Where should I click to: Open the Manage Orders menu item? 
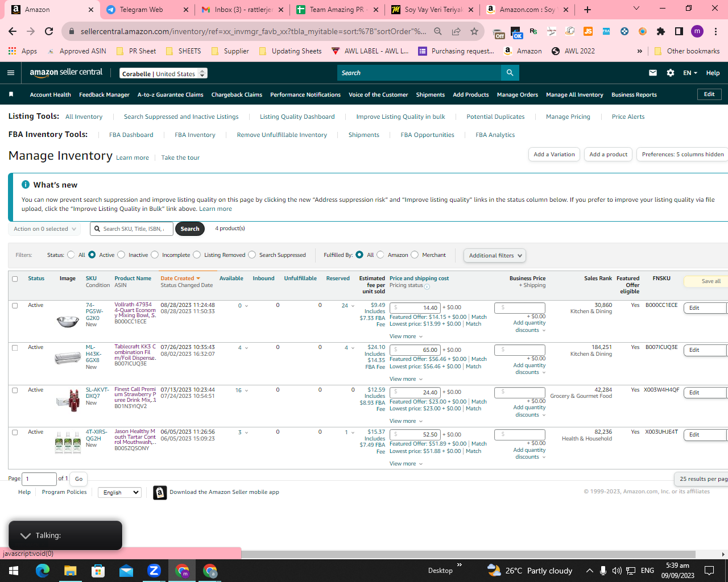point(518,95)
